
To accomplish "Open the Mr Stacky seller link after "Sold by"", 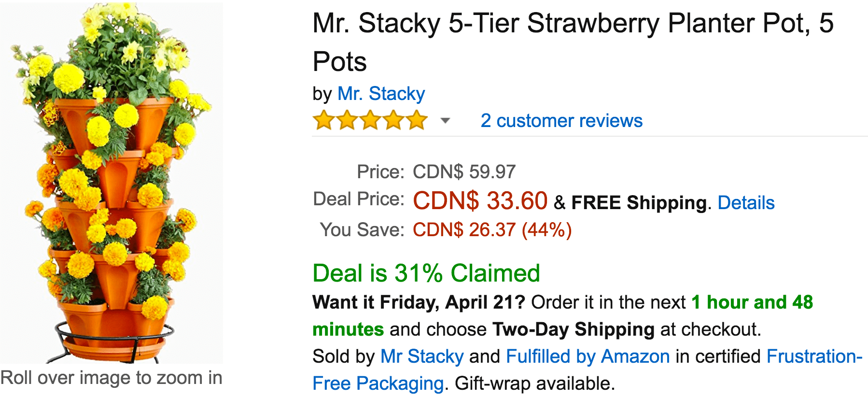I will [422, 356].
